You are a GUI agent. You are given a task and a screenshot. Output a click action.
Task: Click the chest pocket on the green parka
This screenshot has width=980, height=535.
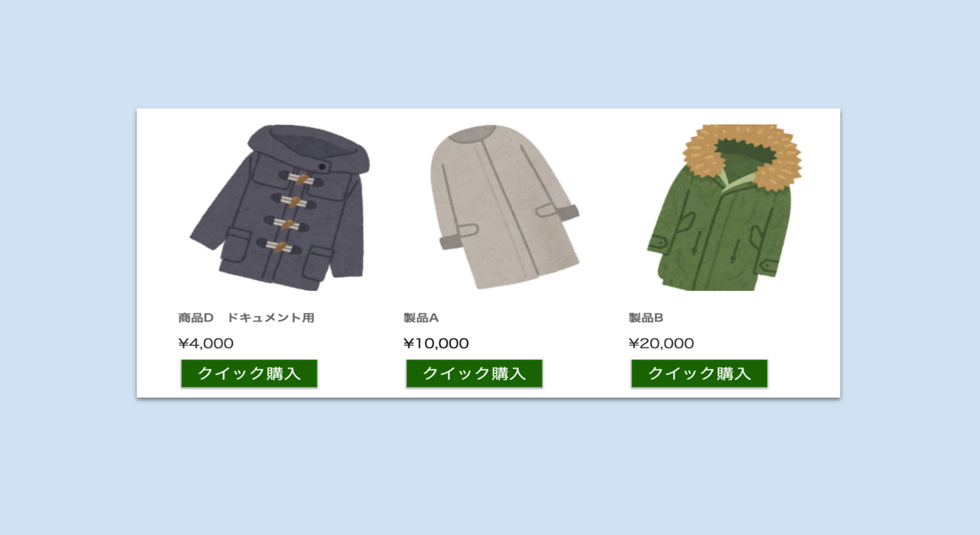[x=685, y=222]
